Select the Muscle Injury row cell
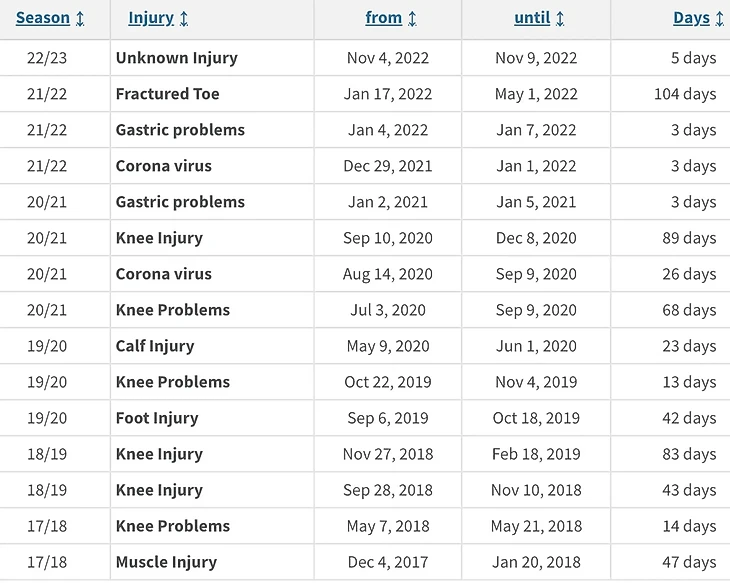 pos(166,562)
